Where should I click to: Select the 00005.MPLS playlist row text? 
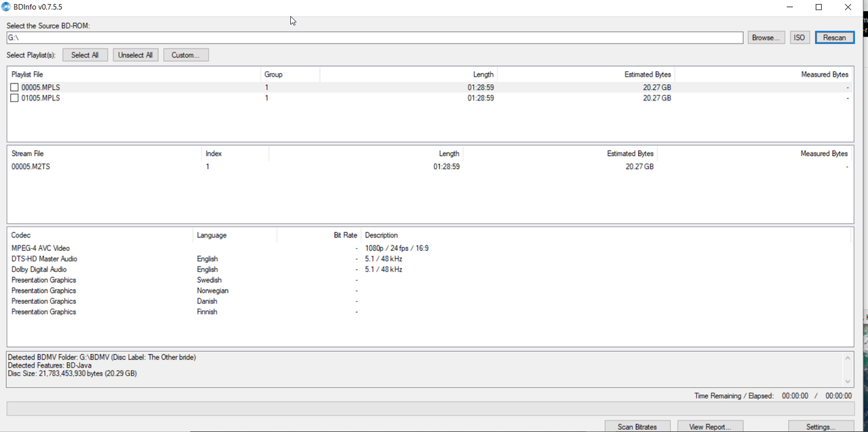41,87
